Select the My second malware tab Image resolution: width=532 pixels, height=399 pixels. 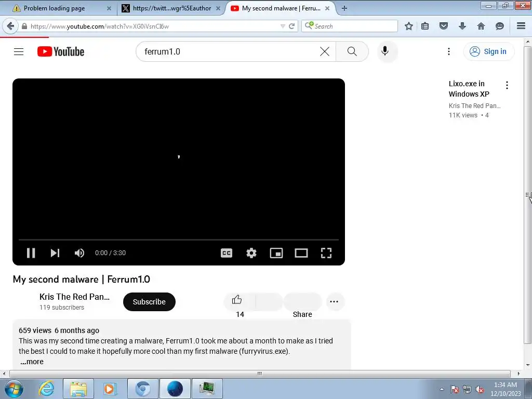[x=281, y=8]
